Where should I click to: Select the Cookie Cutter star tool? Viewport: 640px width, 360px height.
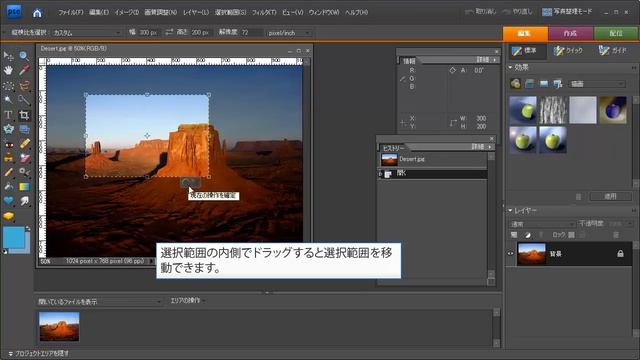[8, 129]
